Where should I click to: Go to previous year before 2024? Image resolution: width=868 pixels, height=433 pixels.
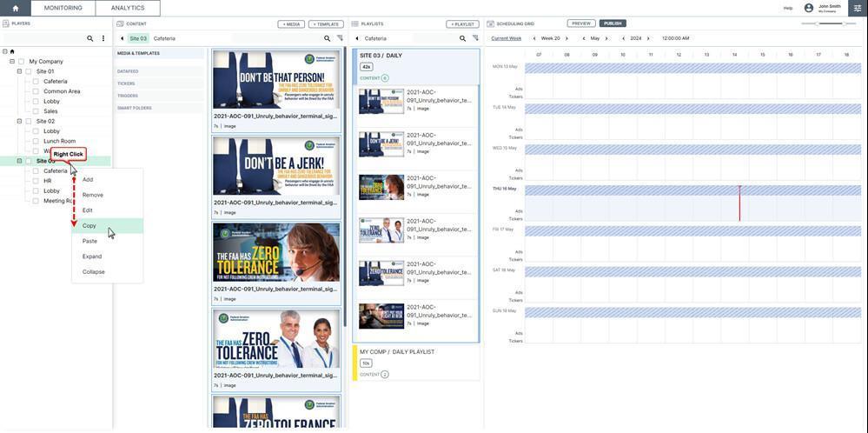(x=624, y=39)
